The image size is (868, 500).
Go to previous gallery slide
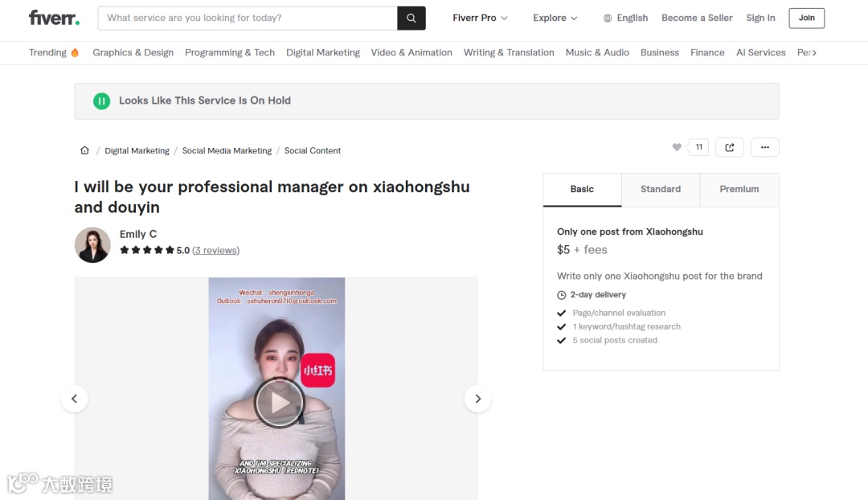point(74,399)
